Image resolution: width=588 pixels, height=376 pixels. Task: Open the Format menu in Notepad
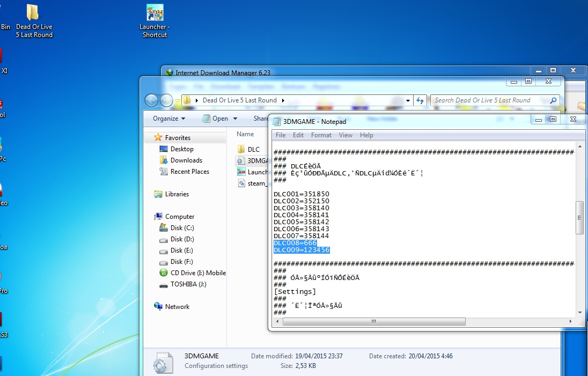pyautogui.click(x=321, y=135)
